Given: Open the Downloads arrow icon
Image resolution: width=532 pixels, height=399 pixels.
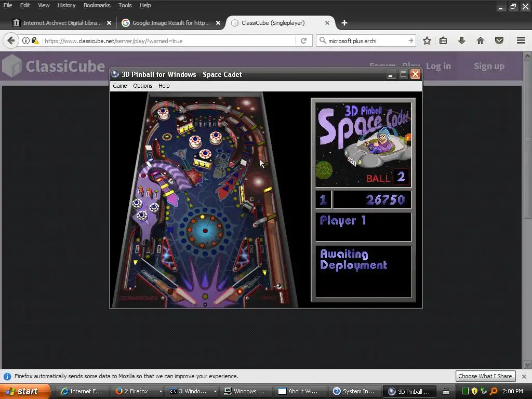Looking at the screenshot, I should click(x=461, y=41).
